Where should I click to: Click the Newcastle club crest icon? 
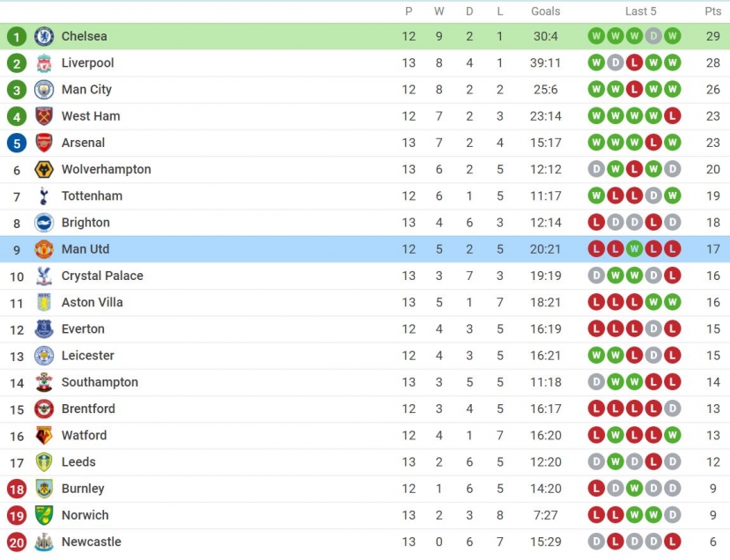(x=44, y=542)
